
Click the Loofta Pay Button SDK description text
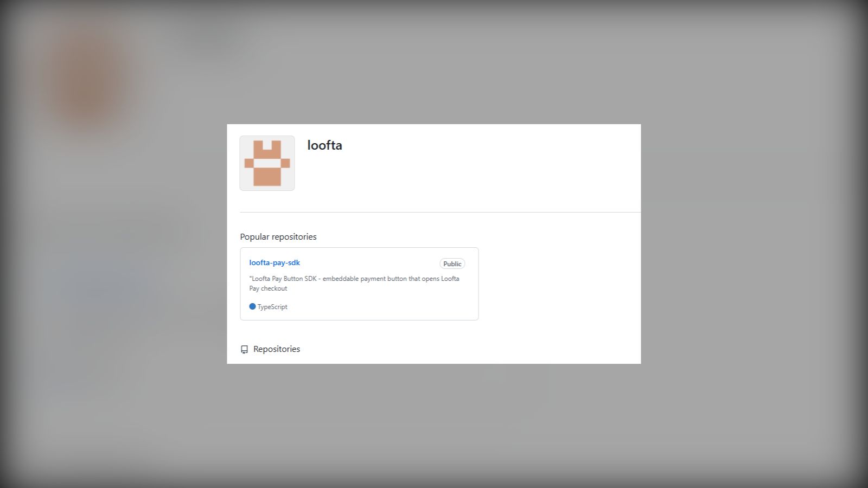[354, 284]
